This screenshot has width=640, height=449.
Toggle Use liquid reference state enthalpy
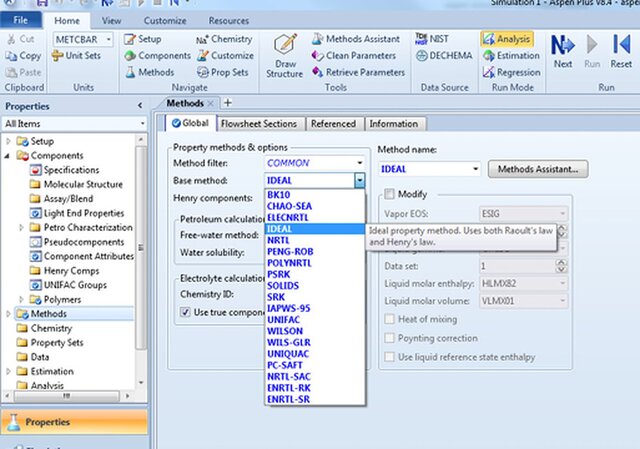[389, 357]
